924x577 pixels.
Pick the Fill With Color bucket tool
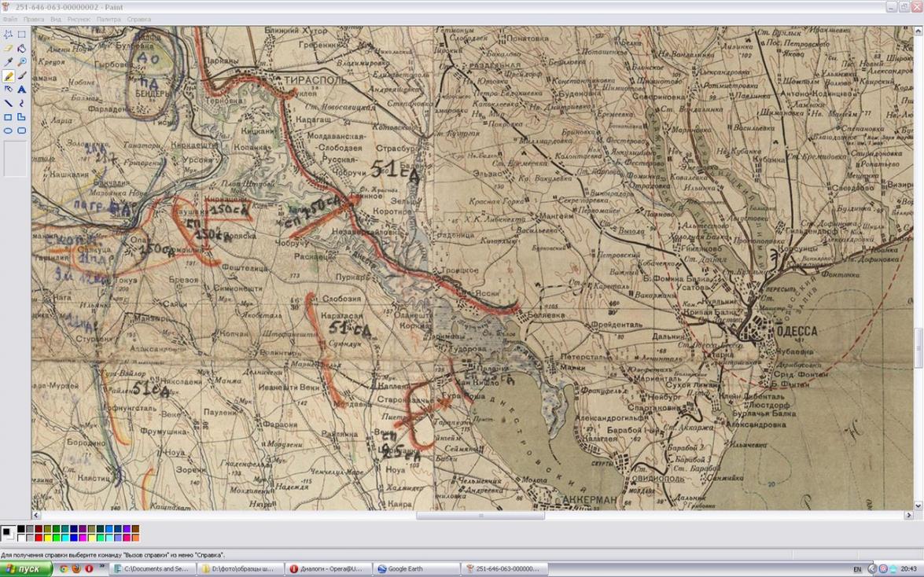[22, 48]
